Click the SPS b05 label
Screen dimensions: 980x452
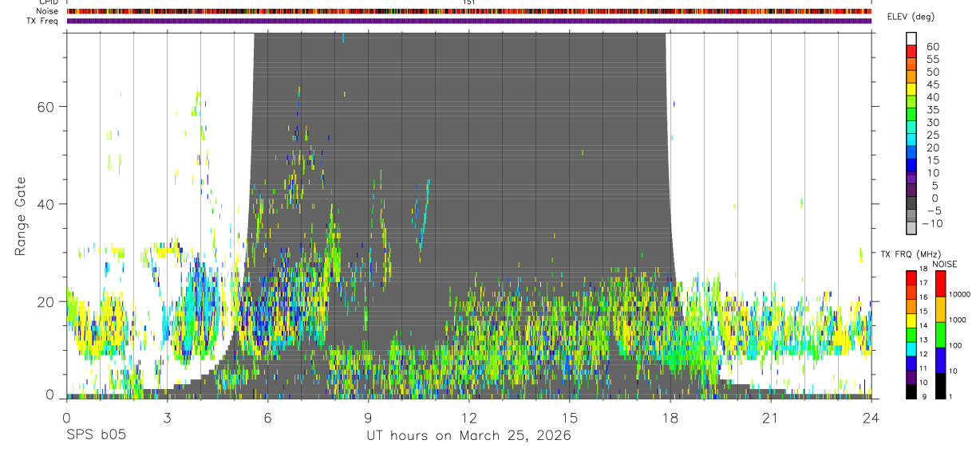[x=96, y=435]
